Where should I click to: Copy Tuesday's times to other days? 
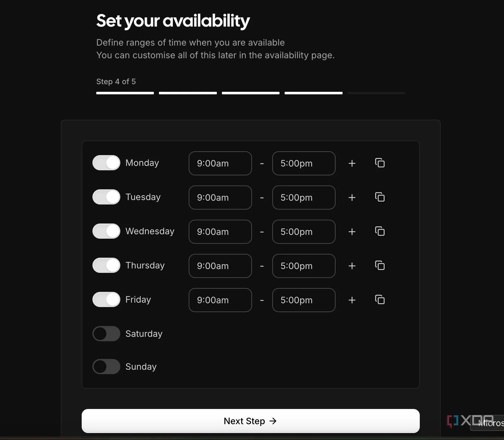tap(380, 197)
